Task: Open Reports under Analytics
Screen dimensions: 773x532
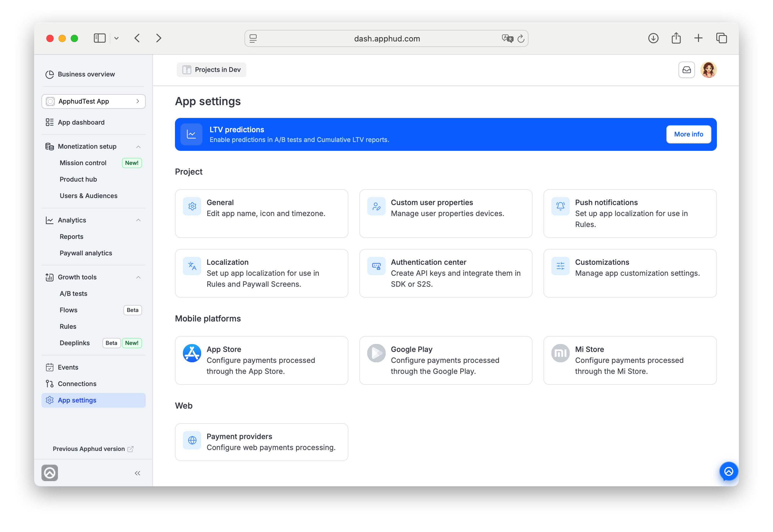Action: [x=71, y=237]
